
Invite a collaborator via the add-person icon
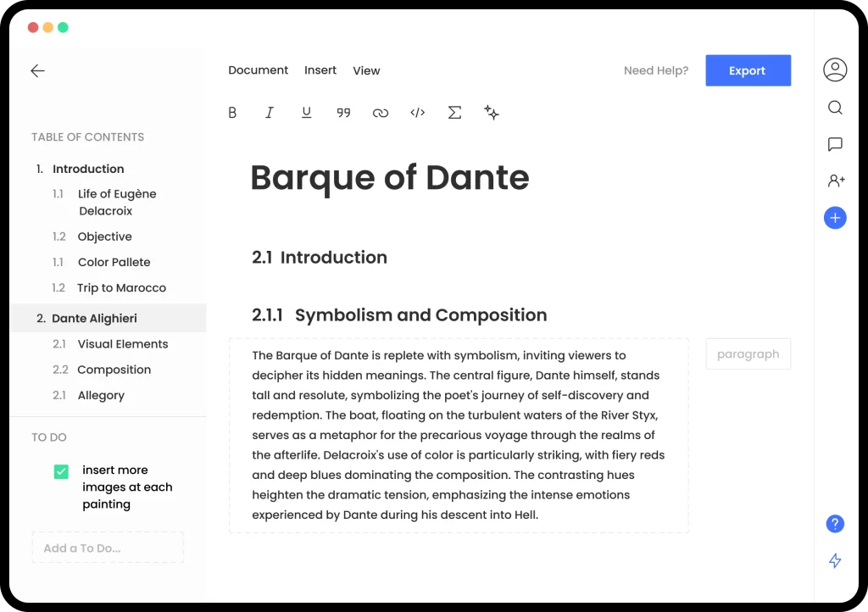point(835,181)
